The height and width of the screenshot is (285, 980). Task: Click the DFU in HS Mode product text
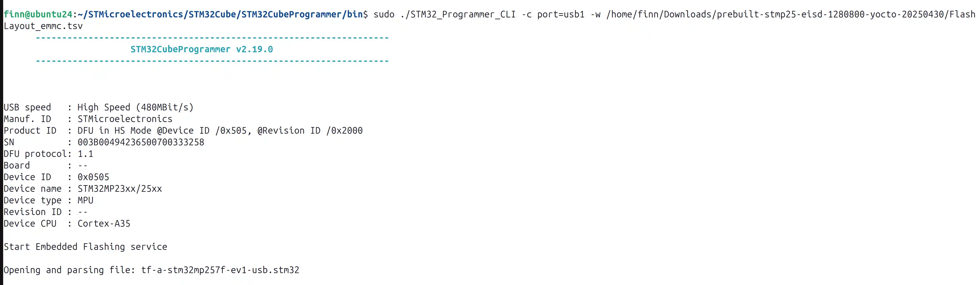pos(115,131)
